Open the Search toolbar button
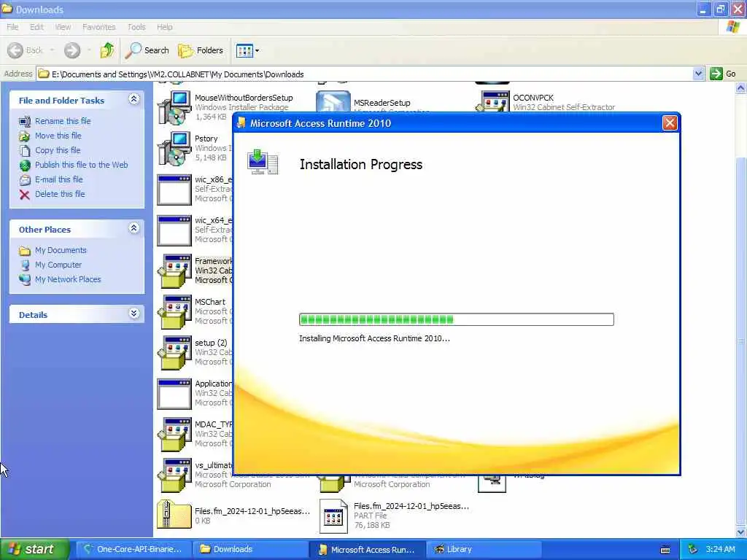This screenshot has height=560, width=747. click(147, 50)
